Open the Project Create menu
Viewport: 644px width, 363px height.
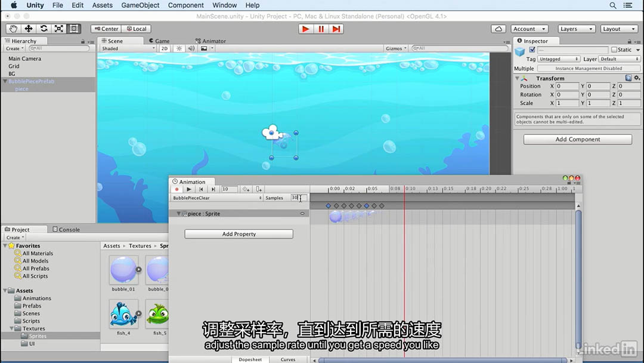[x=15, y=238]
